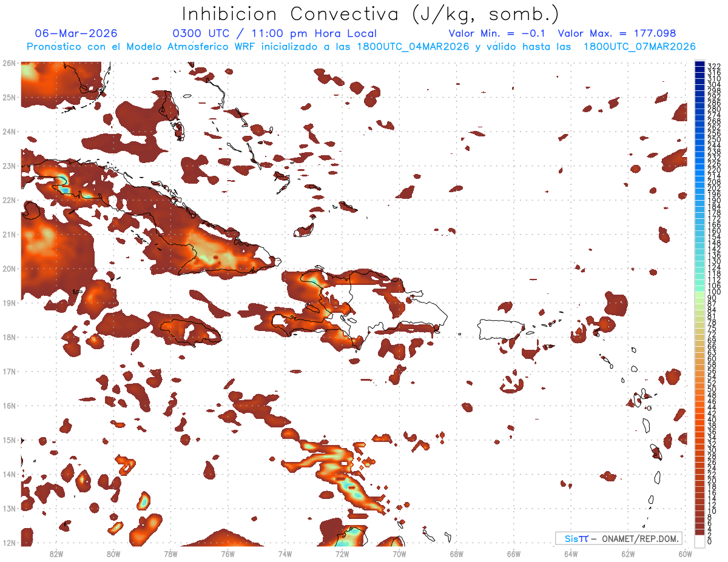Click the pale green 100 colorbar swatch
The height and width of the screenshot is (562, 728).
(700, 293)
